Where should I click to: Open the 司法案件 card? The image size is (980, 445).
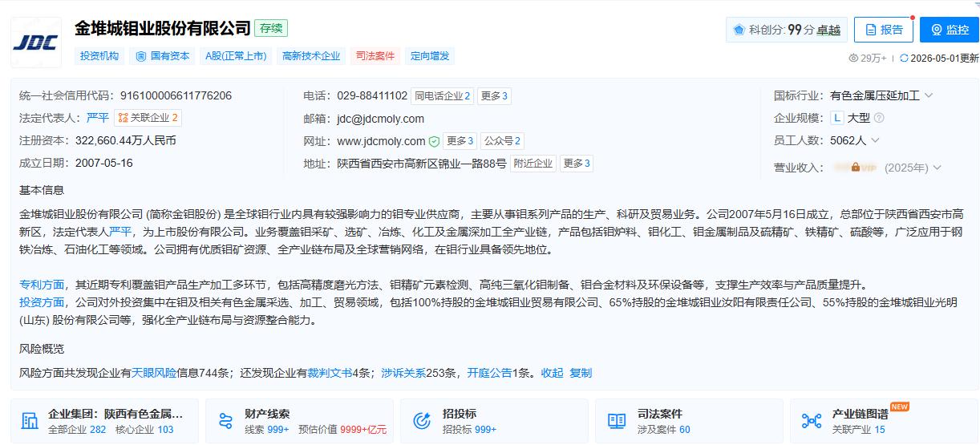click(x=689, y=421)
